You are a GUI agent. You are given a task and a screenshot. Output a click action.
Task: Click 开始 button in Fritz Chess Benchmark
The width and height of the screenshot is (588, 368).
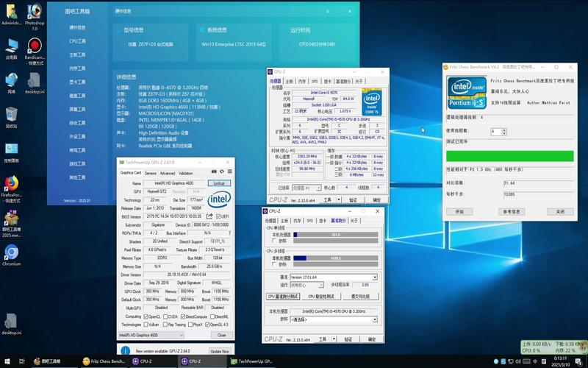coord(459,211)
